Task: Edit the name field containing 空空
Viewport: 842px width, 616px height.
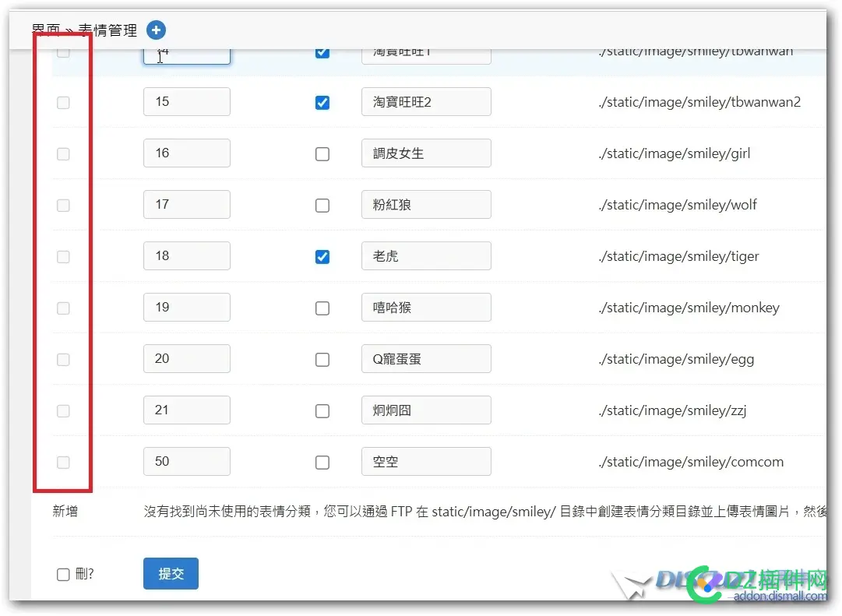Action: (x=426, y=462)
